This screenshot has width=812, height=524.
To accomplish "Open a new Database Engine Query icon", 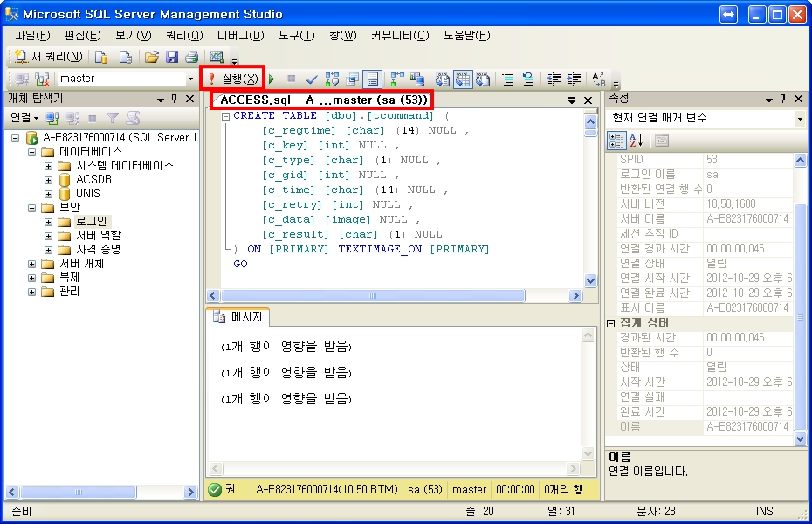I will click(101, 57).
